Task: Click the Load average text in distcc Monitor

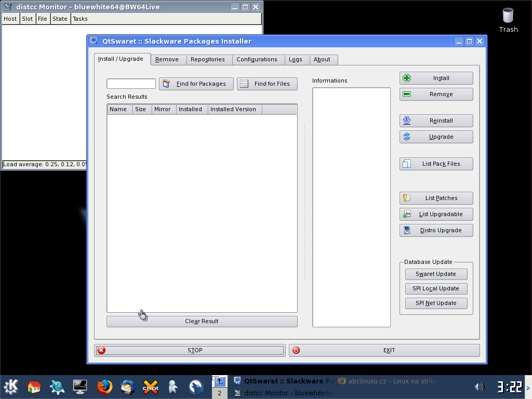Action: pos(45,165)
